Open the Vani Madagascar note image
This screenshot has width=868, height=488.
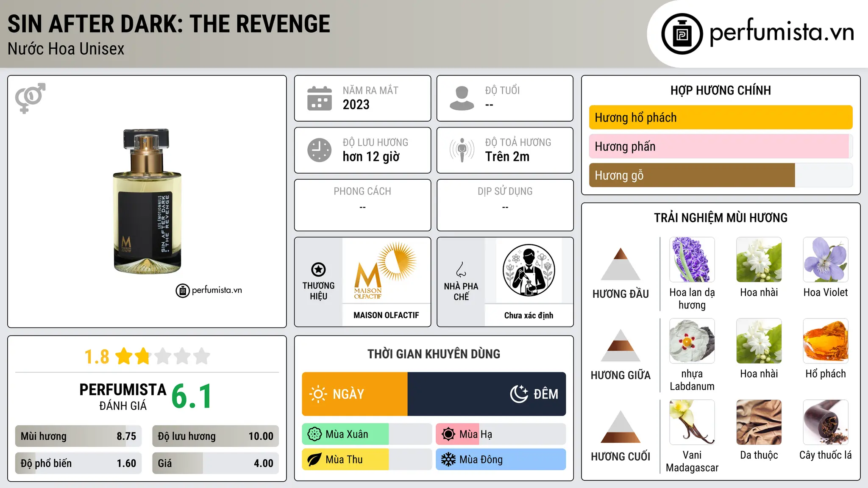692,422
